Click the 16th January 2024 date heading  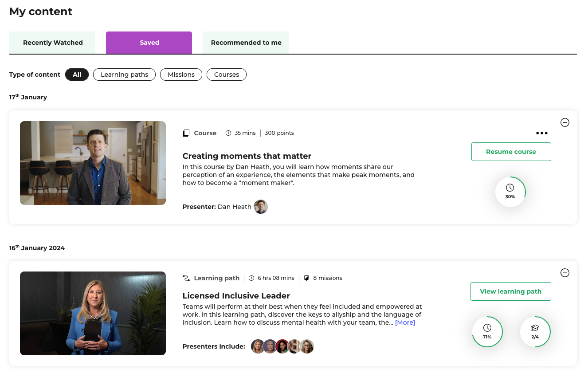(37, 248)
